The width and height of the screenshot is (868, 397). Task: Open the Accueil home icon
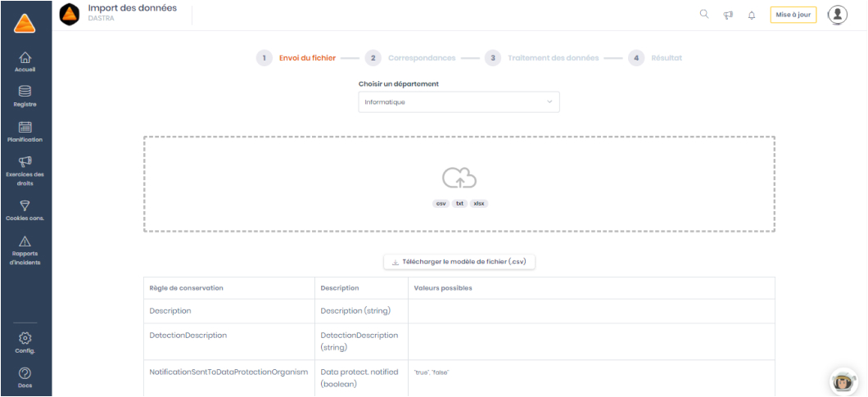(x=25, y=58)
